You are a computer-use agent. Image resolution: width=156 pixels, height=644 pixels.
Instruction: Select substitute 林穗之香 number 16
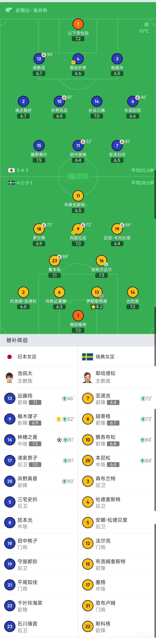10,440
